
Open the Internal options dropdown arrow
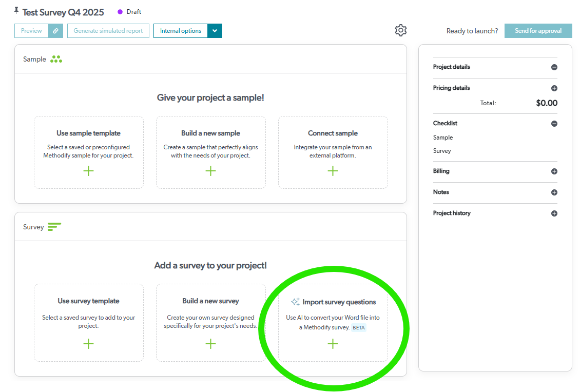[215, 31]
